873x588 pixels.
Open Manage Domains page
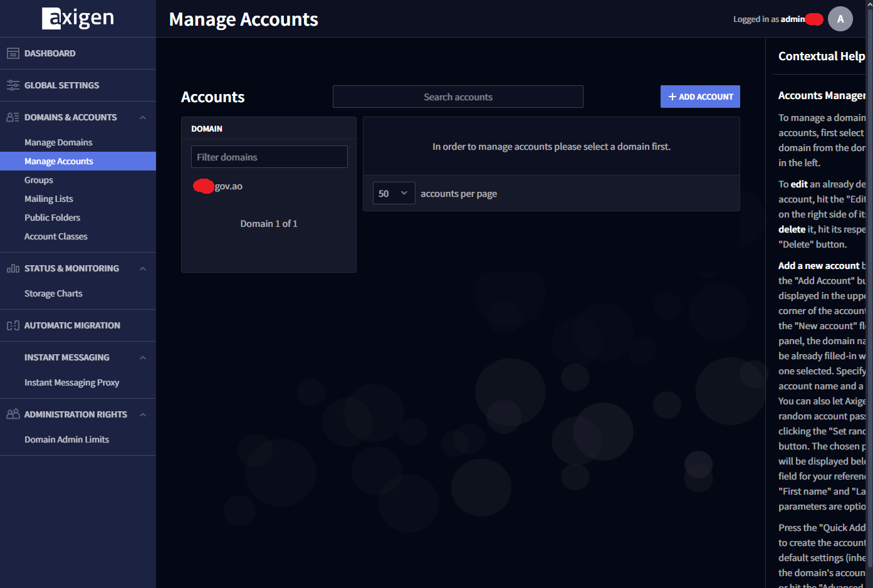pyautogui.click(x=58, y=142)
